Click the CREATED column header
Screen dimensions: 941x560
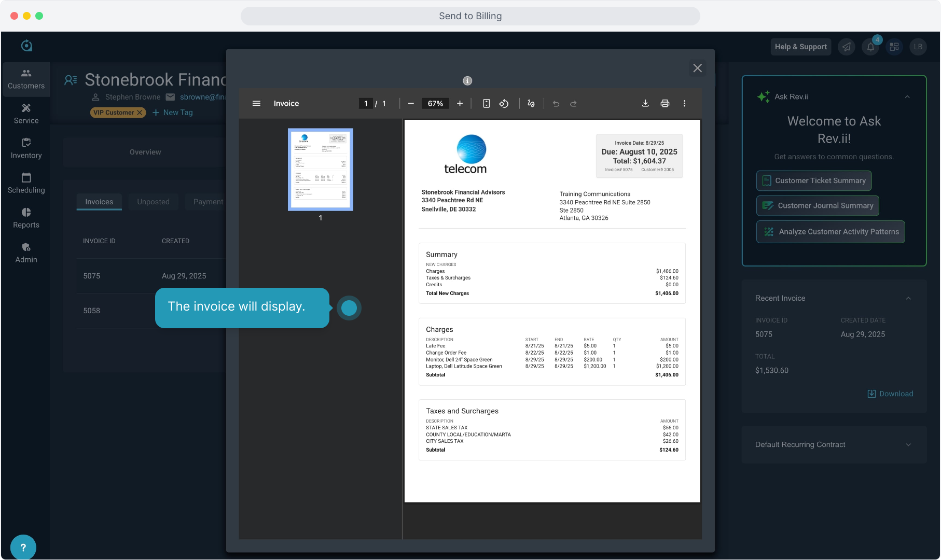pyautogui.click(x=175, y=241)
